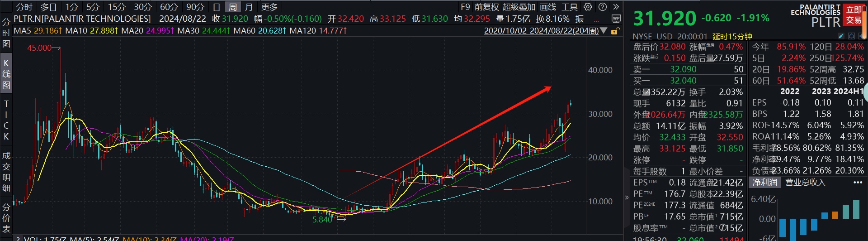Switch to monthly 月 chart
The width and height of the screenshot is (868, 241).
point(249,7)
